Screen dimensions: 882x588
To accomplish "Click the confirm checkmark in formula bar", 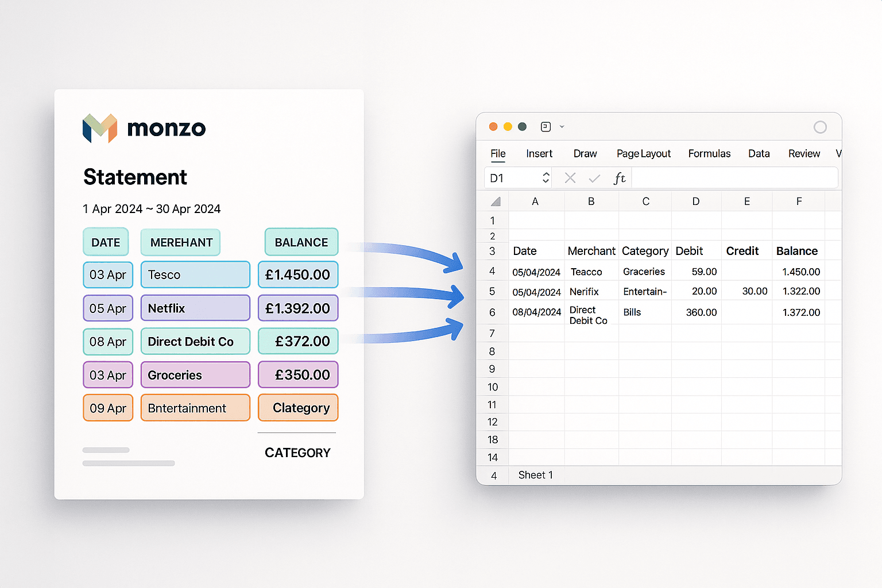I will coord(594,179).
